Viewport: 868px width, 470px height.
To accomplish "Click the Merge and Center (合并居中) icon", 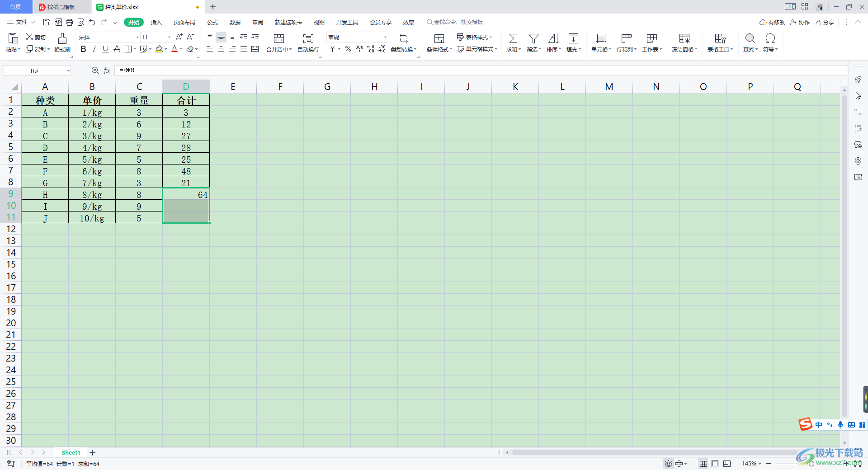I will [279, 38].
